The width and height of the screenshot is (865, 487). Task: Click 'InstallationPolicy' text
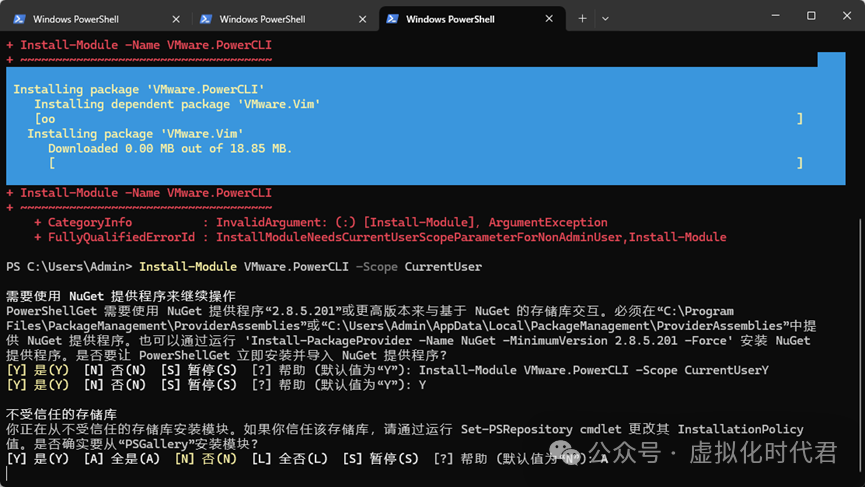point(740,429)
